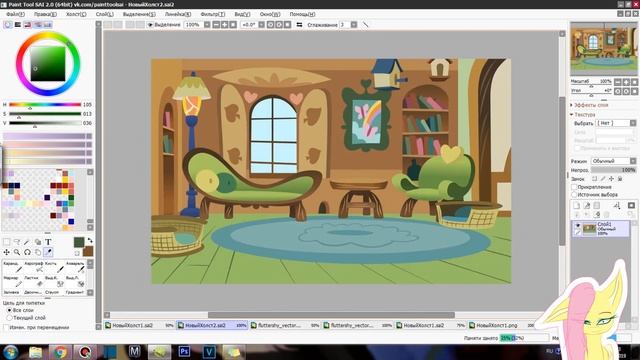This screenshot has width=640, height=360.
Task: Choose the Ластик (eraser) tool
Action: 33,281
